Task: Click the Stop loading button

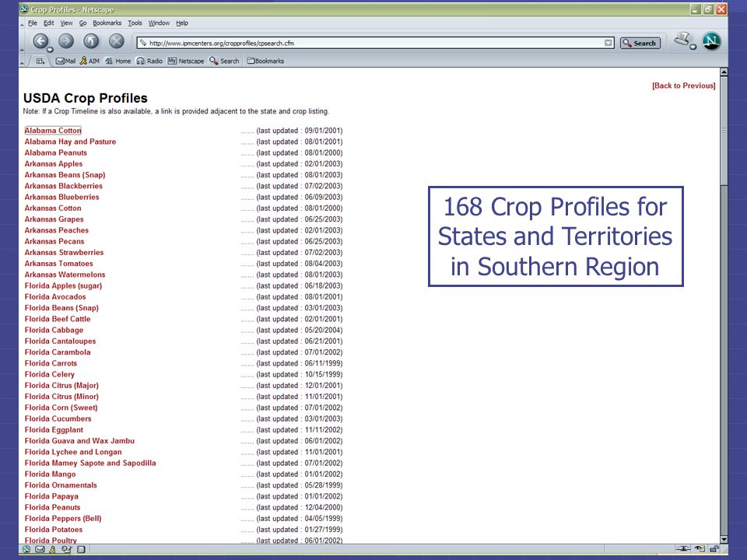Action: click(x=116, y=41)
